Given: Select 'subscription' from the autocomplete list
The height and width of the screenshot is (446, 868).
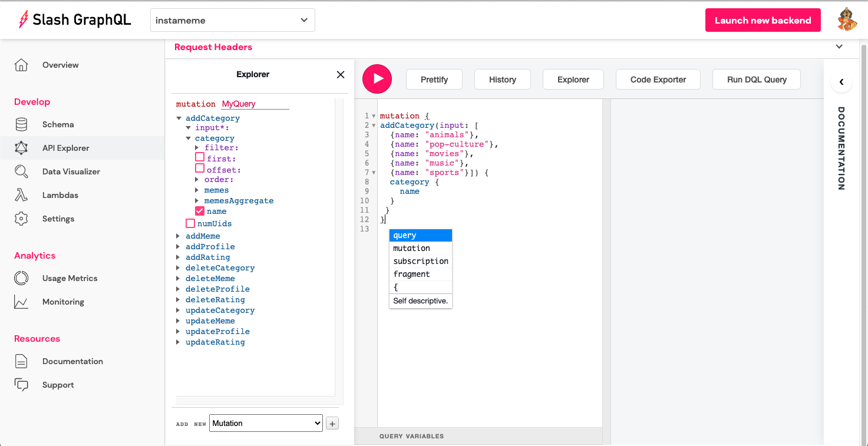Looking at the screenshot, I should click(x=420, y=261).
